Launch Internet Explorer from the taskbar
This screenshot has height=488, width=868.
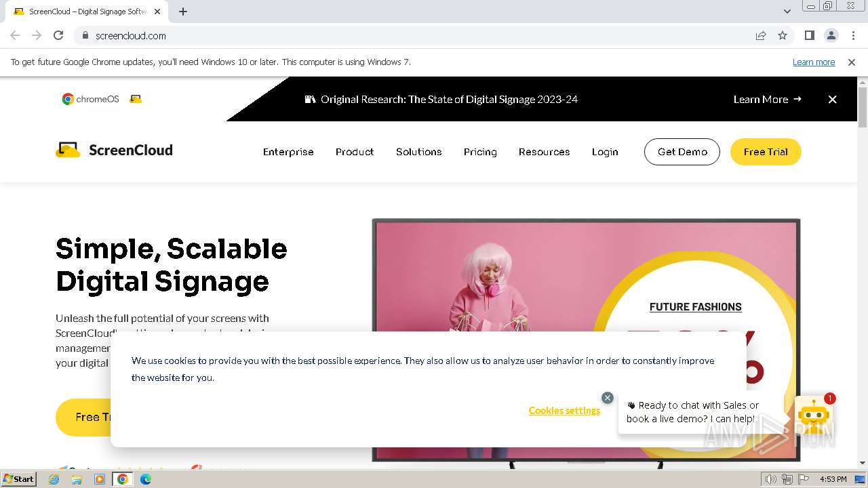pos(54,479)
